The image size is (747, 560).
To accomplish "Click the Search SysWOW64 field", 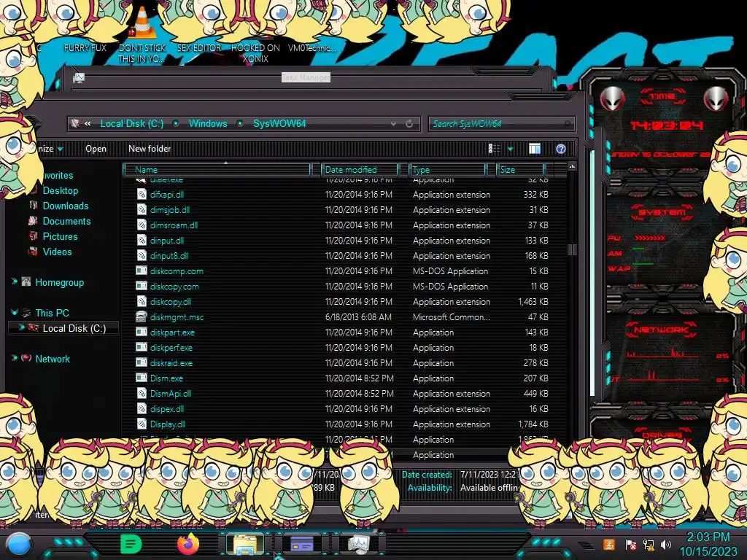I will coord(501,124).
